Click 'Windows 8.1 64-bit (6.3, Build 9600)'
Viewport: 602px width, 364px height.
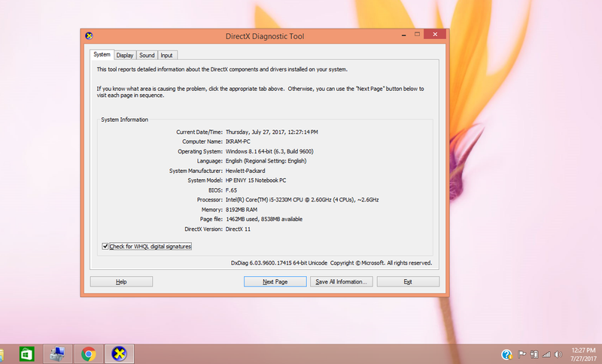pyautogui.click(x=269, y=151)
